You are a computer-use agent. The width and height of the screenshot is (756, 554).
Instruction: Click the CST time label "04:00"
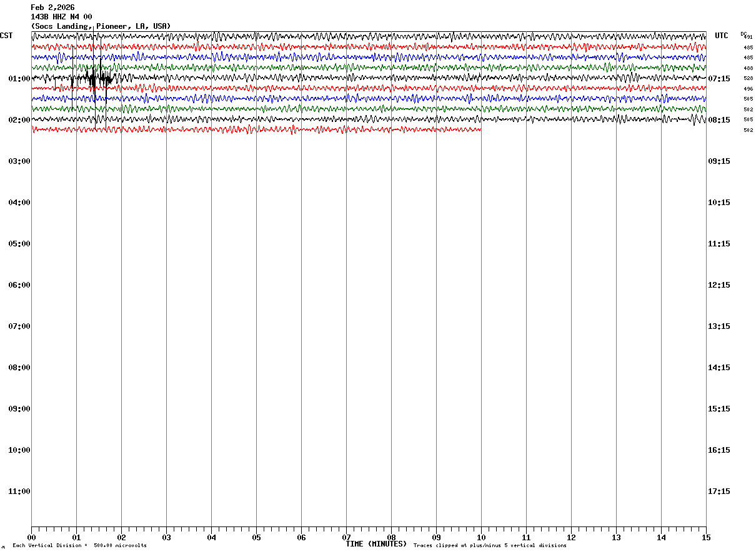(19, 203)
